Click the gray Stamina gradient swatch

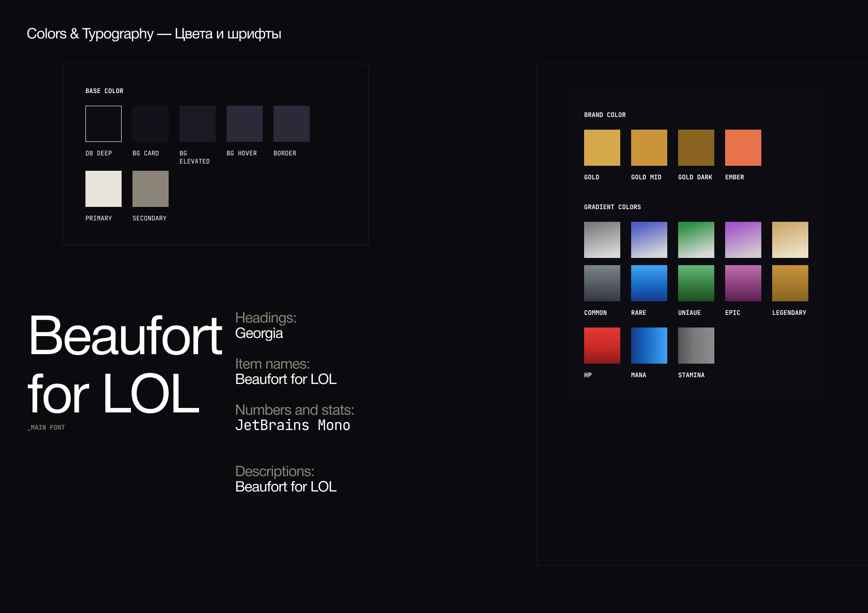[x=696, y=346]
